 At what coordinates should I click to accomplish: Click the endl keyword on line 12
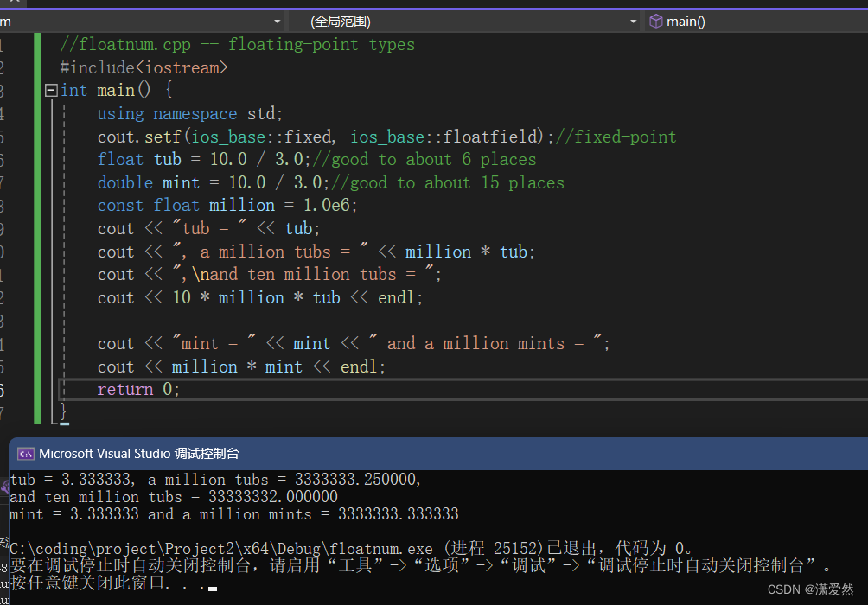[397, 296]
